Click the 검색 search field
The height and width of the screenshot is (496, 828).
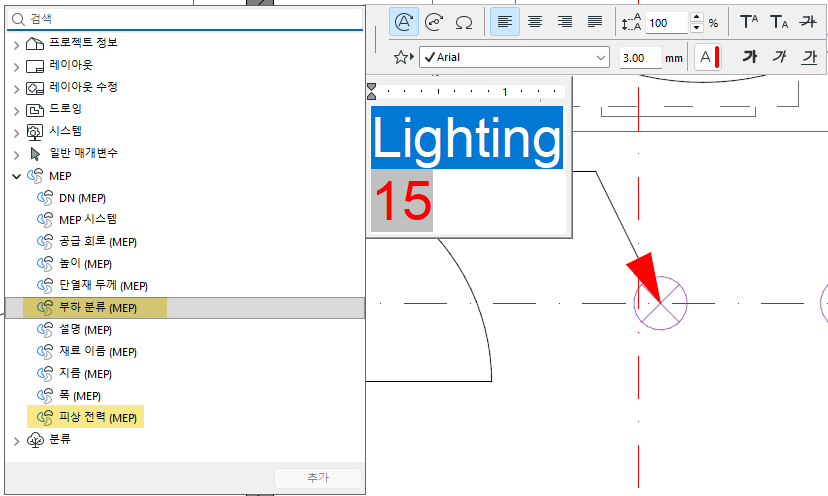185,20
